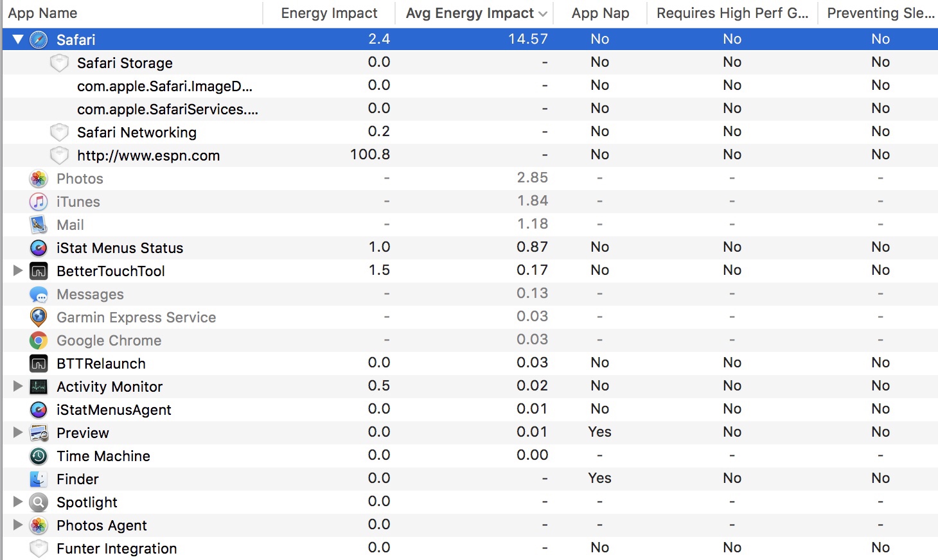938x560 pixels.
Task: Select the Safari Storage process name
Action: click(x=125, y=63)
